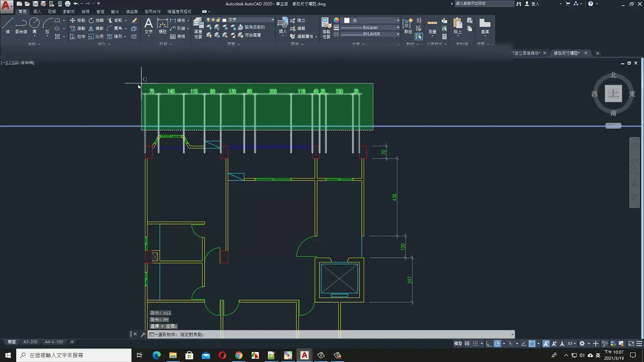Toggle grid display in status bar

click(x=467, y=343)
